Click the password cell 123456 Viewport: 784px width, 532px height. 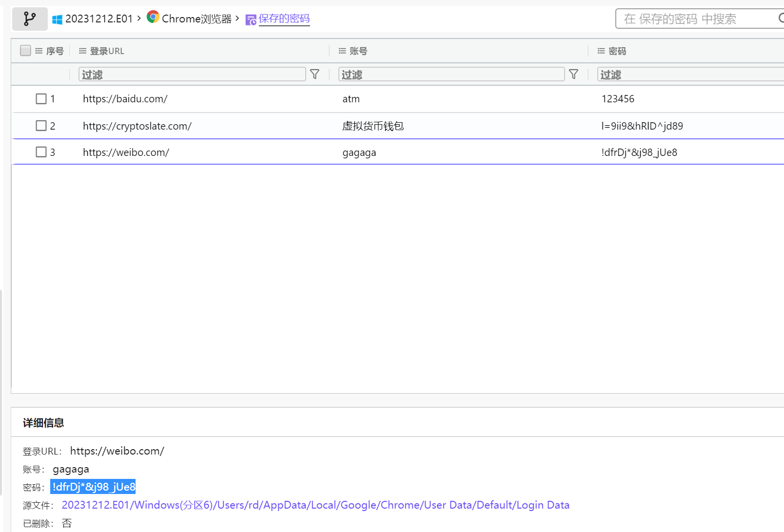tap(618, 99)
